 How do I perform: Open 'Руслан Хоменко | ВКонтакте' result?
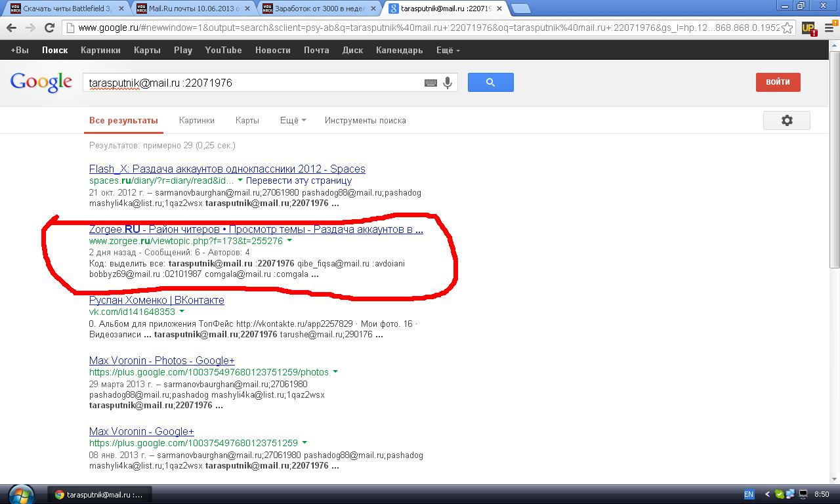157,300
